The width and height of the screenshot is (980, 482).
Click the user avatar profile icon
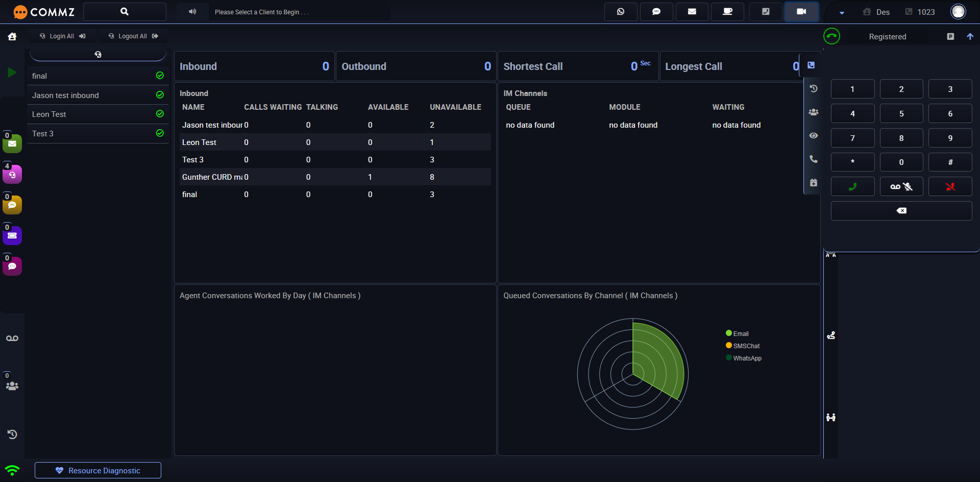958,12
